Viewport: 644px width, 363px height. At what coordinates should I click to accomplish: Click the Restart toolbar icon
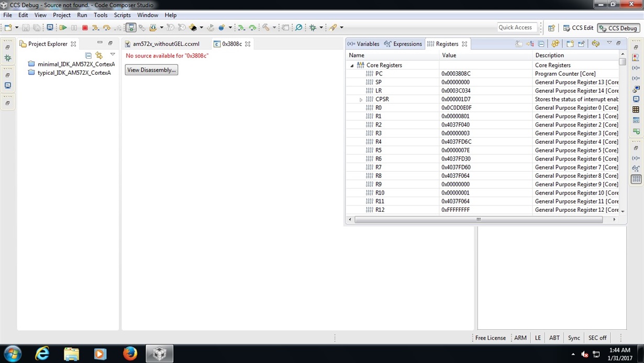[210, 27]
